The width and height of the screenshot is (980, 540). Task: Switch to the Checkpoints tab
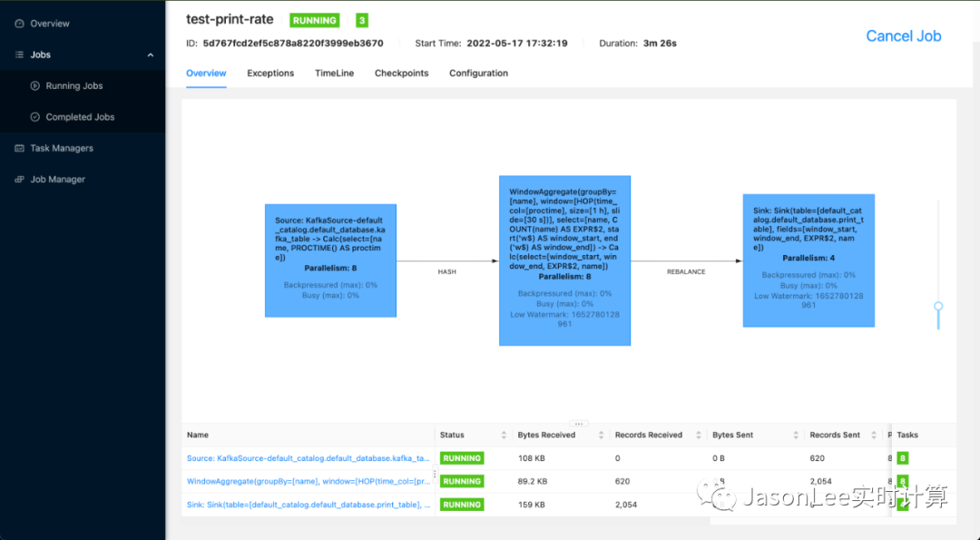pos(401,74)
